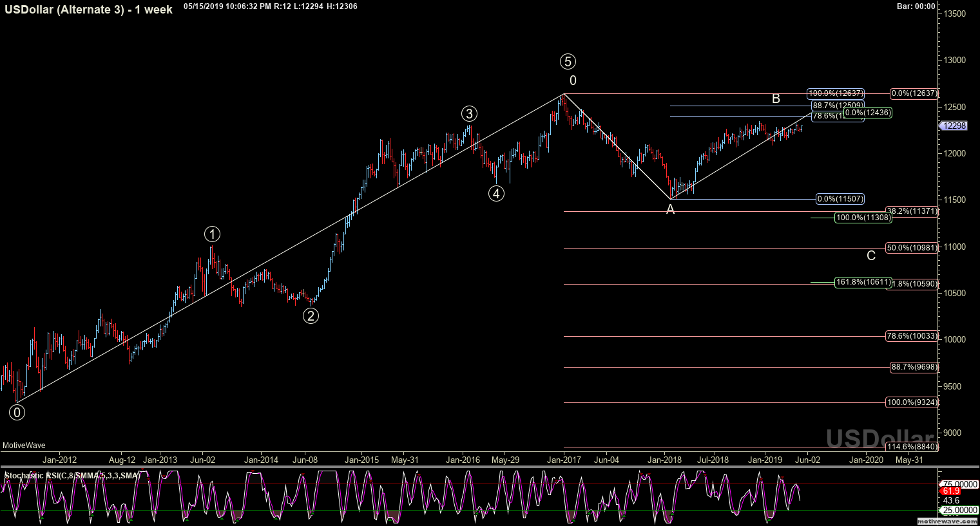Viewport: 980px width, 526px height.
Task: Select the circled wave 5 label
Action: [x=568, y=61]
